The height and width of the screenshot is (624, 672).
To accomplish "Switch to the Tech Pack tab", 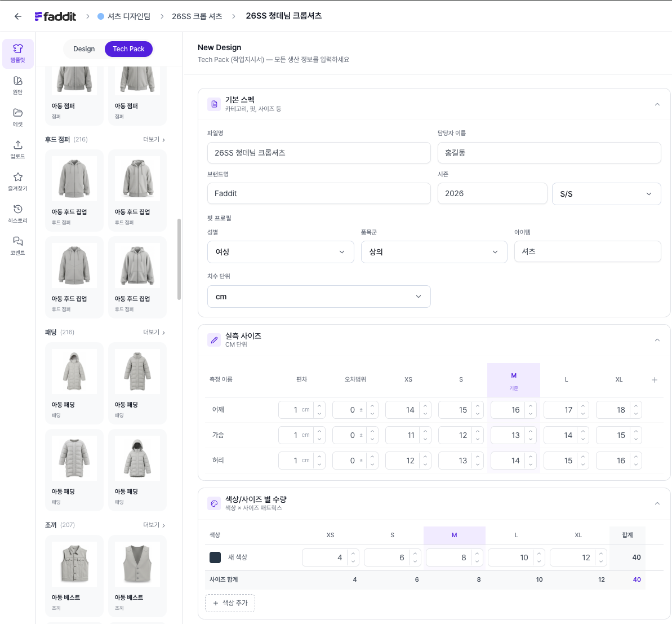I will (x=128, y=49).
